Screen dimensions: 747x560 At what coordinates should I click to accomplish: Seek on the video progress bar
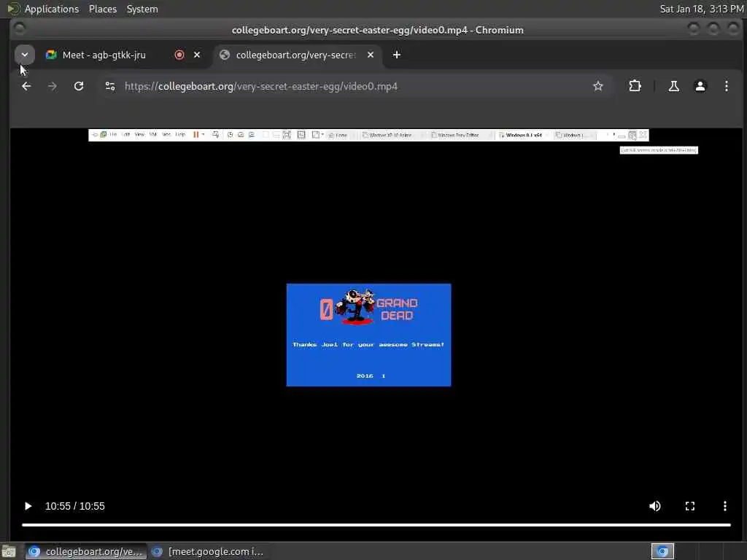pos(376,525)
